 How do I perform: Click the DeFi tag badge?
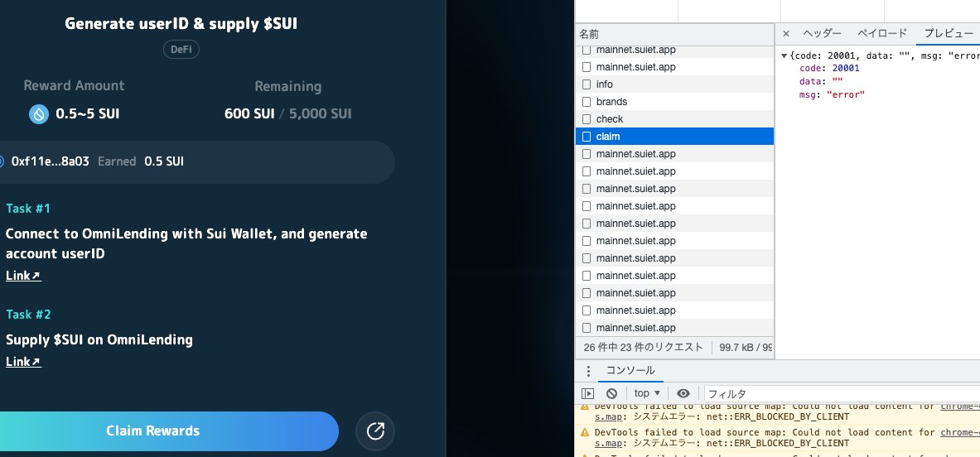click(181, 50)
